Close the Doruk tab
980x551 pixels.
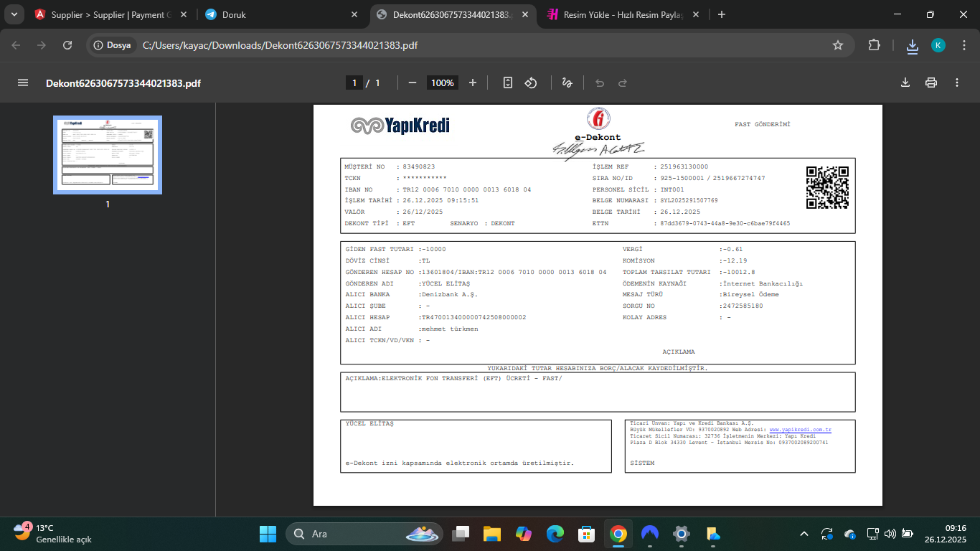(354, 14)
